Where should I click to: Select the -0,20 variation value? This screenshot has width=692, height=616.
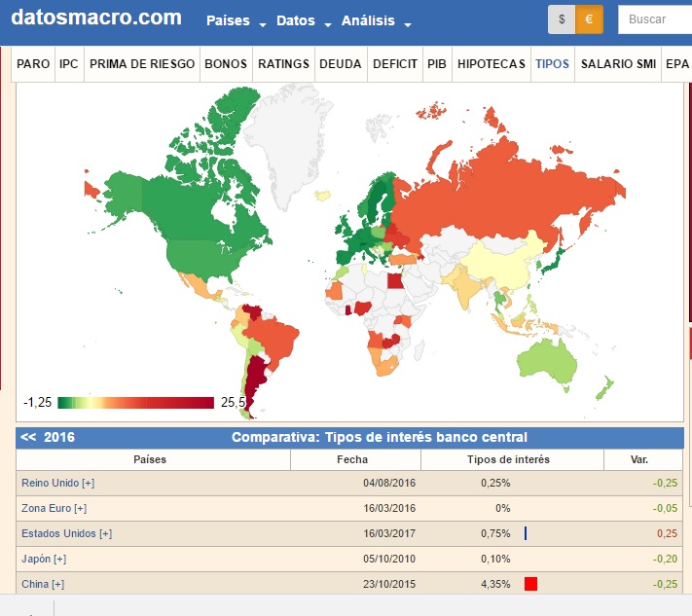click(665, 560)
